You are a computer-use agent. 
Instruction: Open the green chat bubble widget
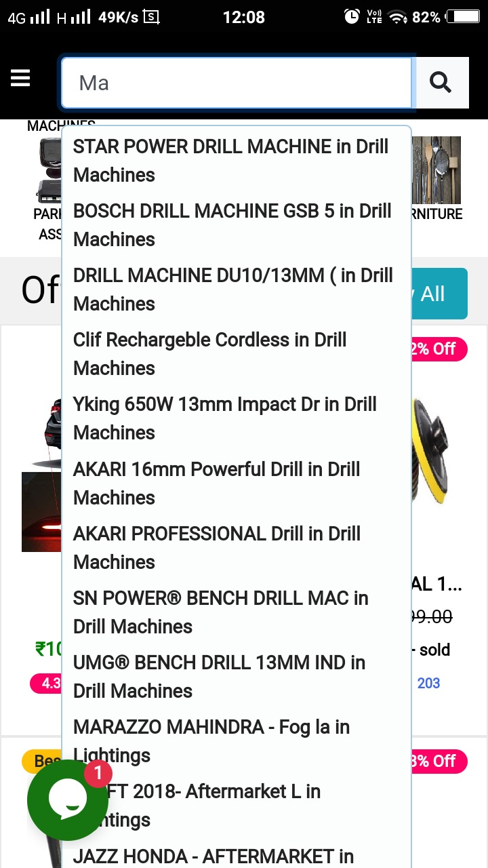[x=67, y=800]
